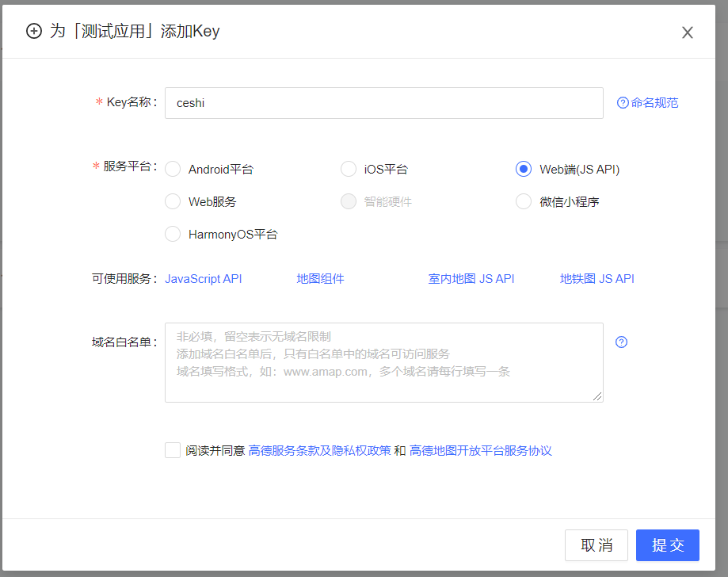The height and width of the screenshot is (577, 728).
Task: Choose Web服务 as the service platform
Action: coord(173,201)
